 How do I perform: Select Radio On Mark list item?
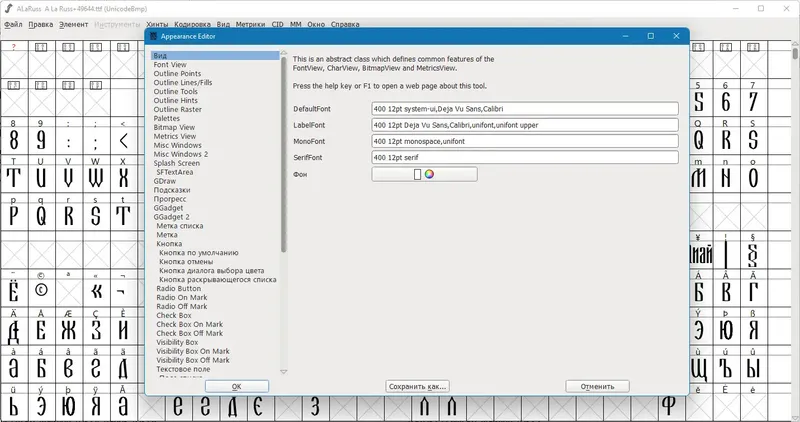coord(182,297)
